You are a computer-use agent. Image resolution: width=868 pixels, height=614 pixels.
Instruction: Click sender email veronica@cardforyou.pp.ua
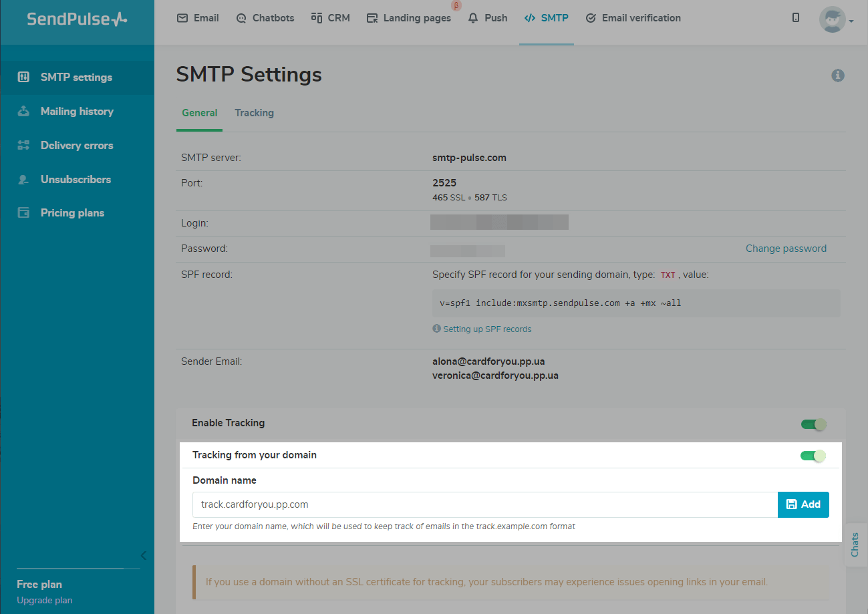point(495,375)
